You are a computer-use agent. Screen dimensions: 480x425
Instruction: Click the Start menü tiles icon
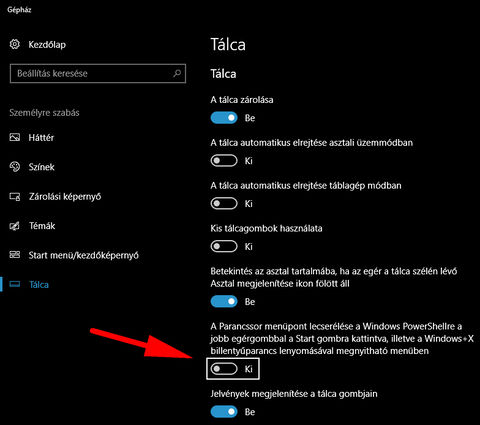point(15,255)
